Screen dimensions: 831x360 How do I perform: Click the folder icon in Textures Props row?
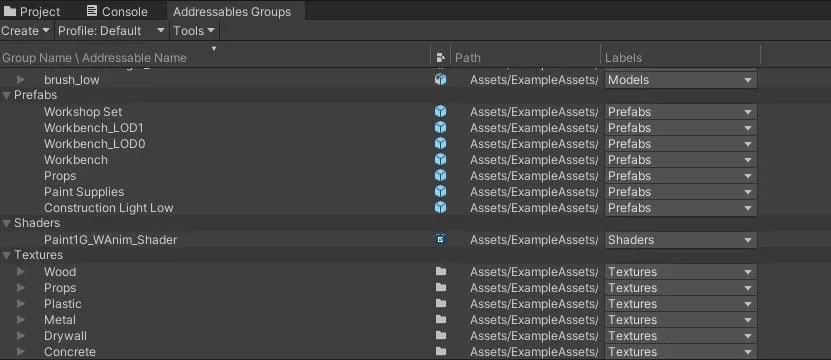440,287
